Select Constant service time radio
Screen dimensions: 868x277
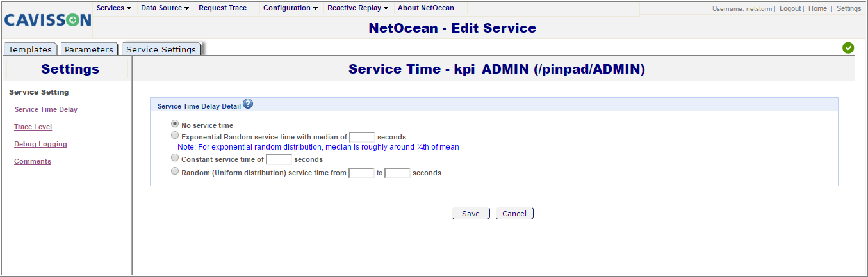coord(175,157)
